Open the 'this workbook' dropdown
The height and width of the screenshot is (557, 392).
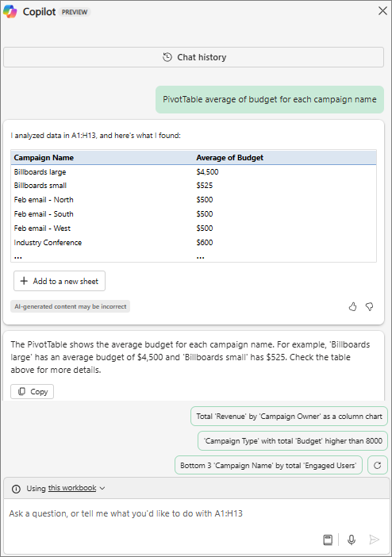76,488
